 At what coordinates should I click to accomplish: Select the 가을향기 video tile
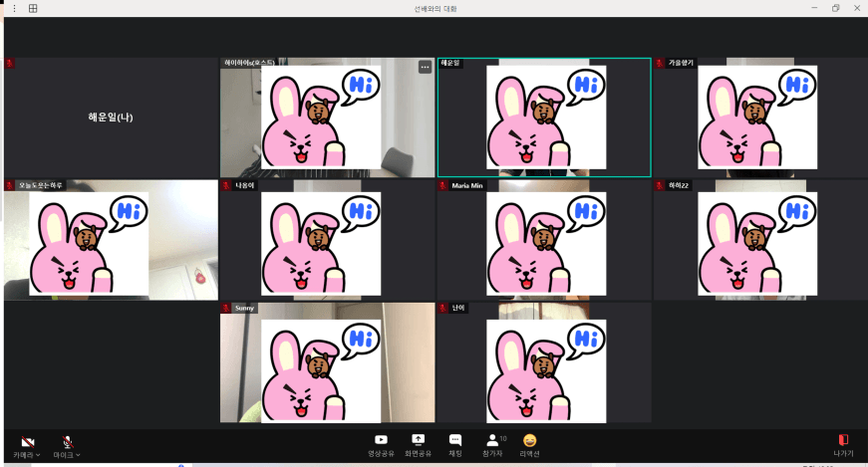click(x=760, y=117)
